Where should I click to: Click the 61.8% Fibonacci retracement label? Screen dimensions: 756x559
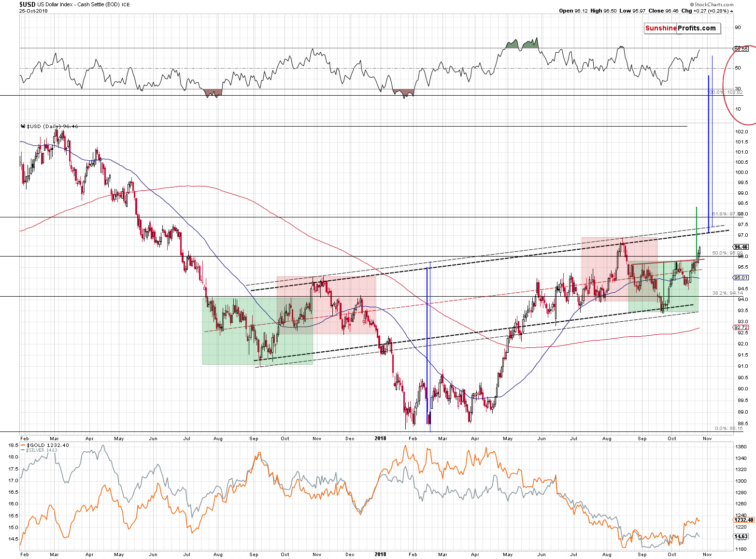coord(727,214)
